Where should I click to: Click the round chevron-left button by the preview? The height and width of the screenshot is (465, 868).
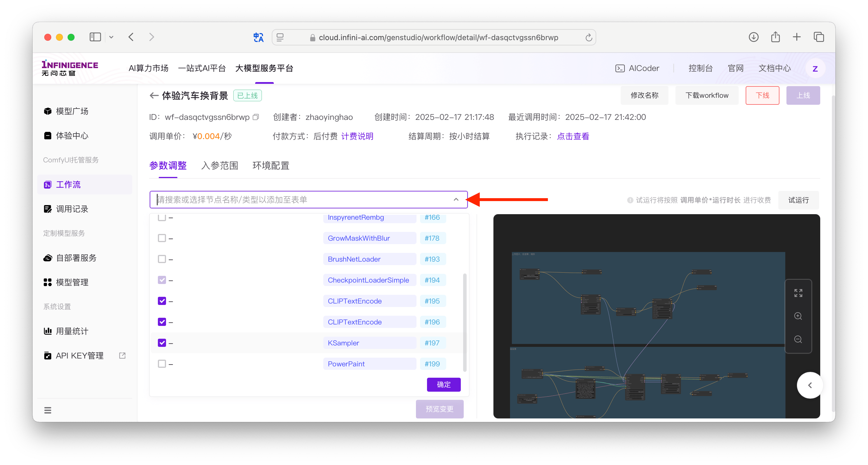tap(810, 385)
